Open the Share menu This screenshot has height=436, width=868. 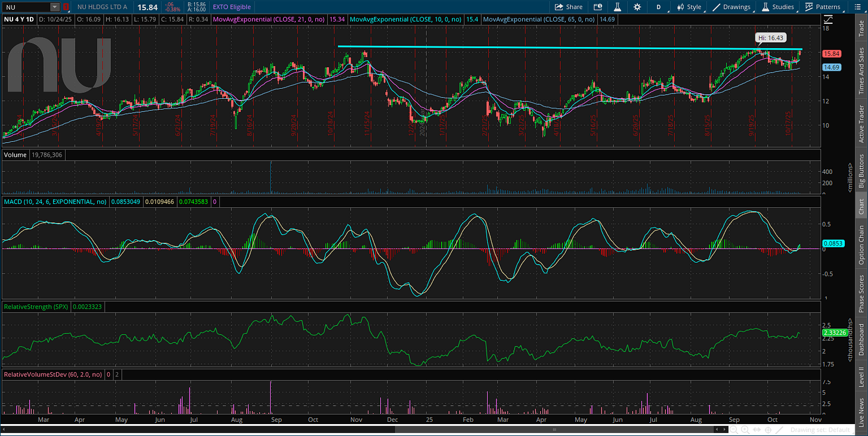click(x=569, y=7)
